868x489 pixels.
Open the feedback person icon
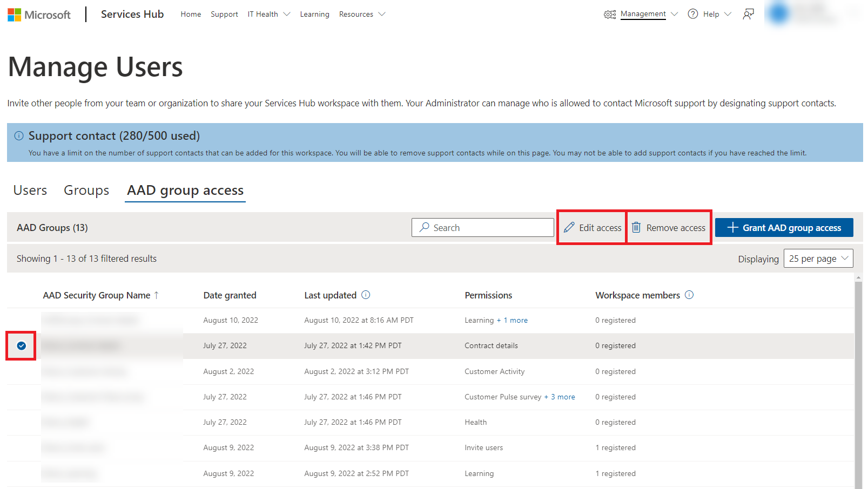[748, 14]
